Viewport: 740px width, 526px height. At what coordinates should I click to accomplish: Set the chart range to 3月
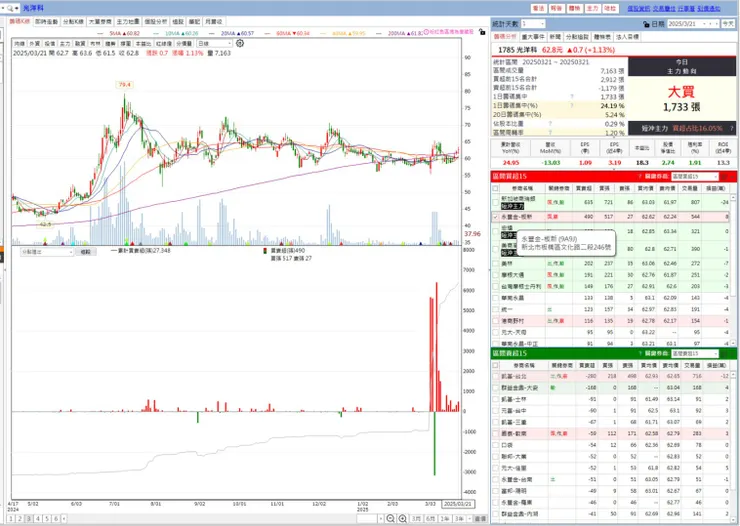(416, 518)
